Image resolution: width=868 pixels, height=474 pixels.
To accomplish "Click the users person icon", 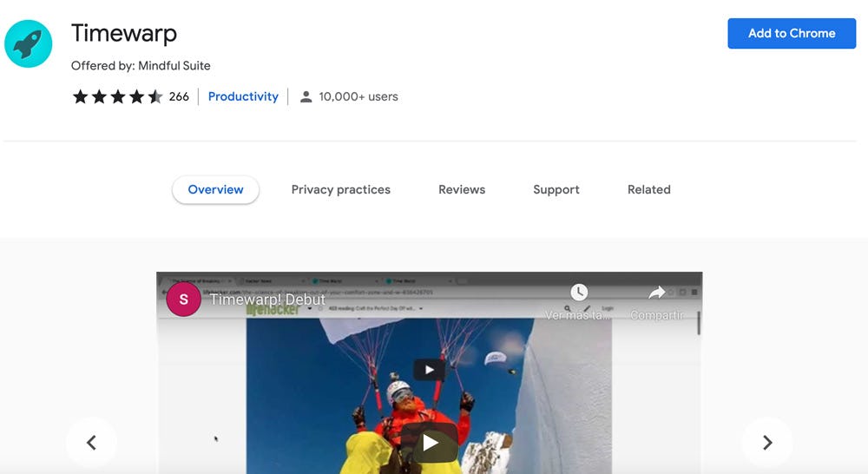I will pyautogui.click(x=306, y=97).
